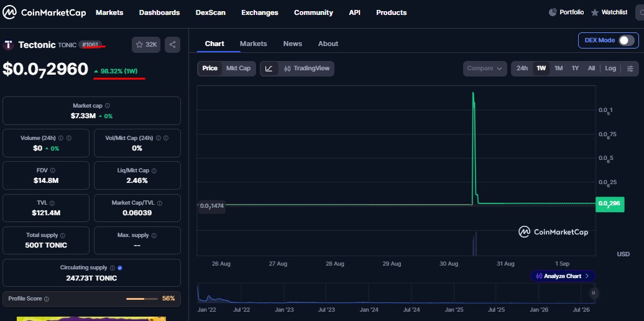Click the Profile Score info icon

(x=47, y=299)
